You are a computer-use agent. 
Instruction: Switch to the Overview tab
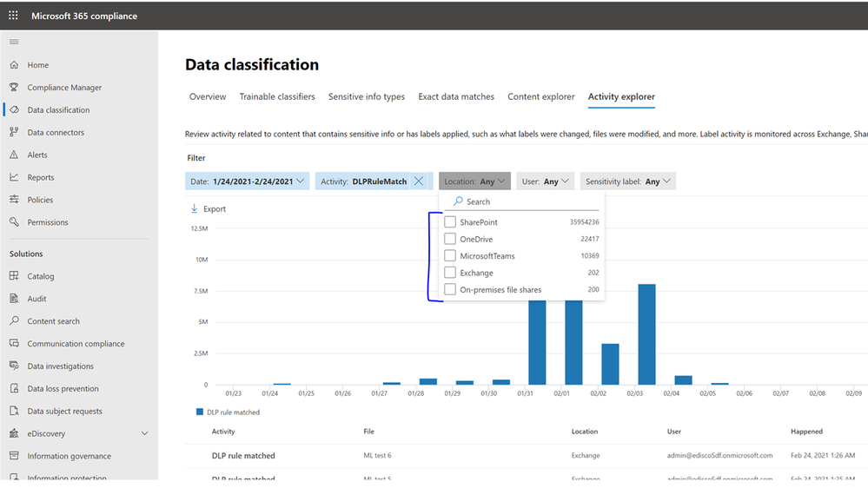(208, 96)
